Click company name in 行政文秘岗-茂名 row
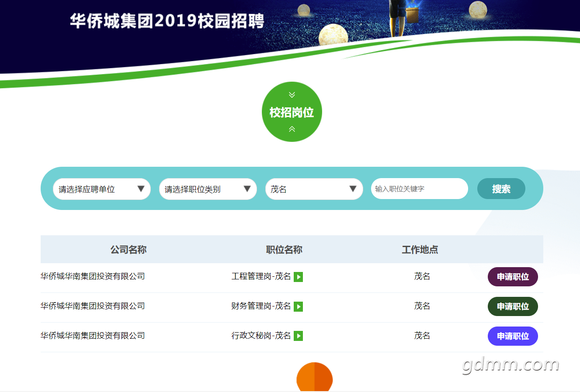Screen dimensions: 580x392 pos(93,336)
